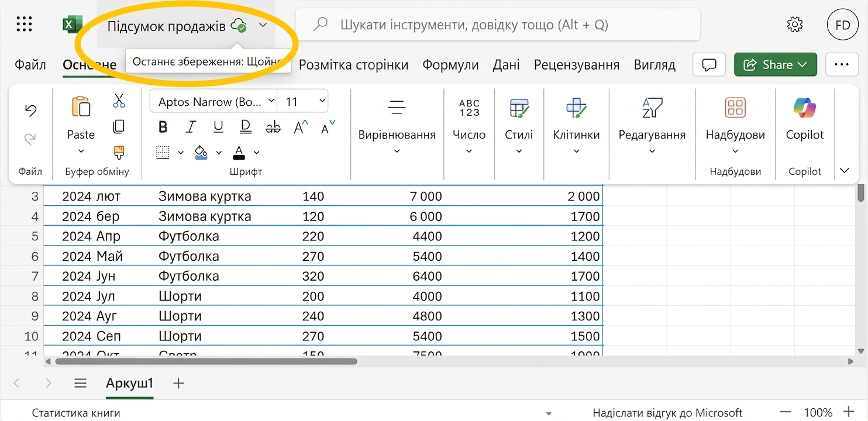The width and height of the screenshot is (868, 421).
Task: Open the fill color dropdown arrow
Action: pyautogui.click(x=219, y=153)
